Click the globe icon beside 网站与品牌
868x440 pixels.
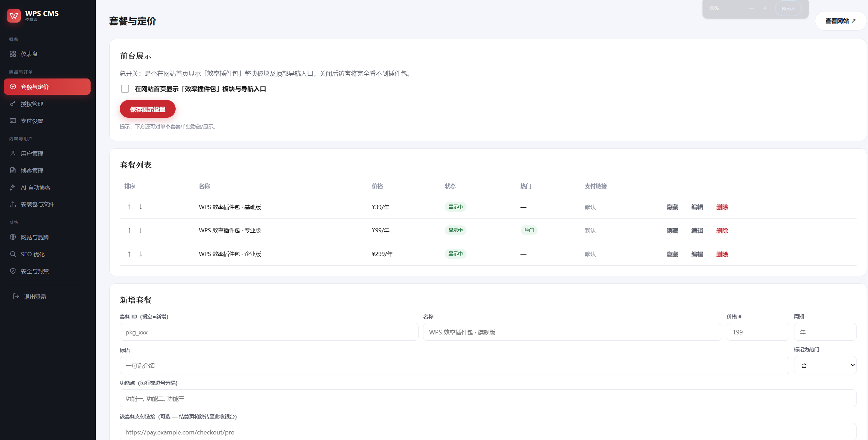point(13,237)
